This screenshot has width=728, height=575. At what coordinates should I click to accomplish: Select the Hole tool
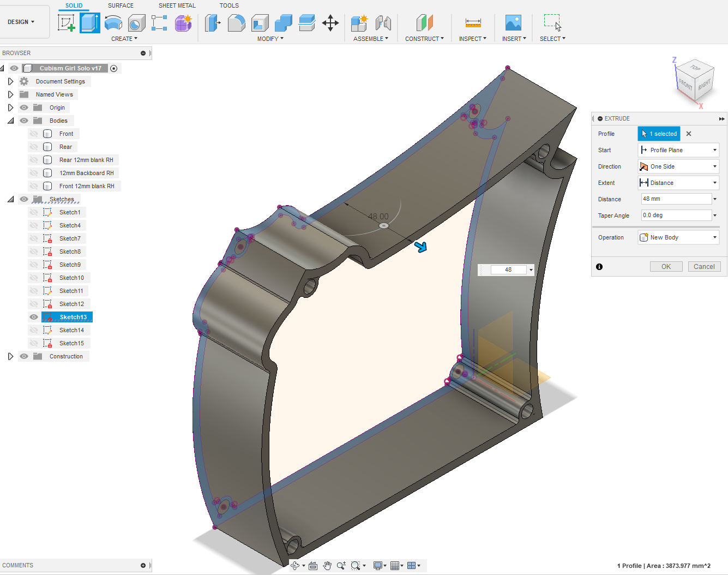[x=136, y=23]
